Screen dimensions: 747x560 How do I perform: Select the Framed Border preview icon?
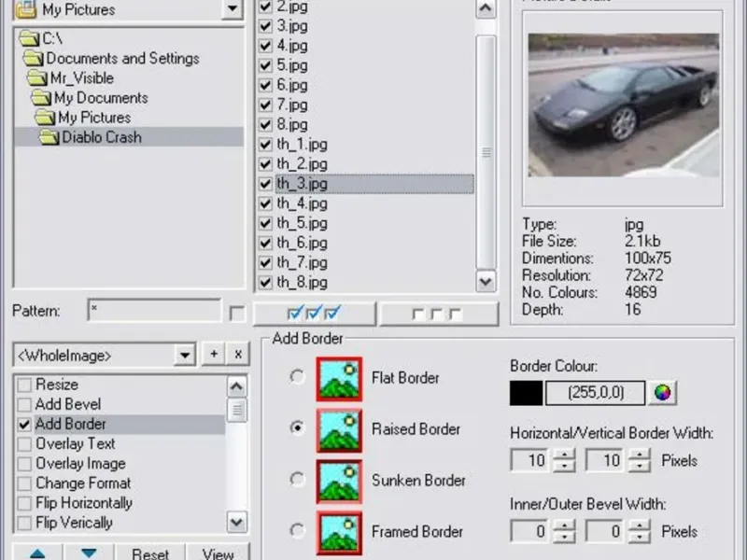click(x=339, y=533)
